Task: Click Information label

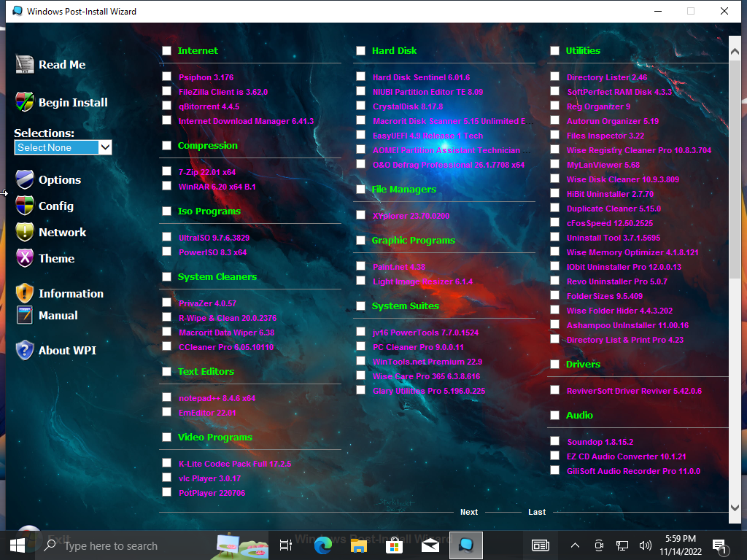Action: 71,294
